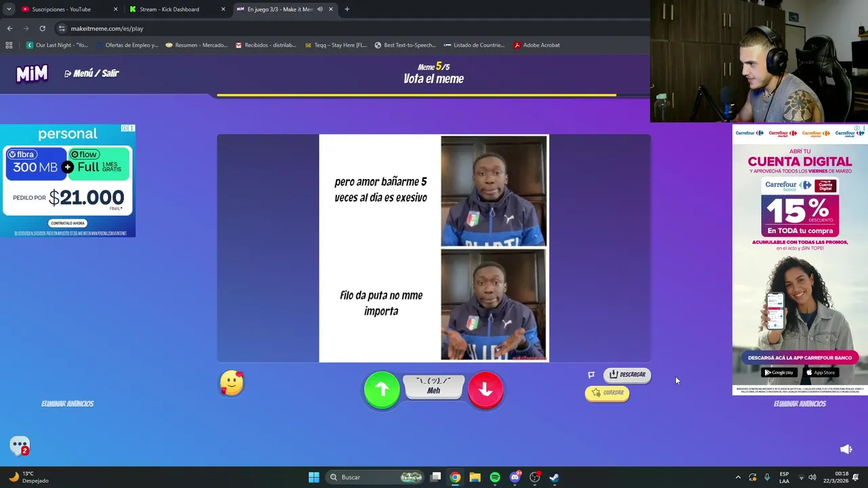Open Discord from the taskbar
Viewport: 868px width, 488px height.
pyautogui.click(x=515, y=477)
